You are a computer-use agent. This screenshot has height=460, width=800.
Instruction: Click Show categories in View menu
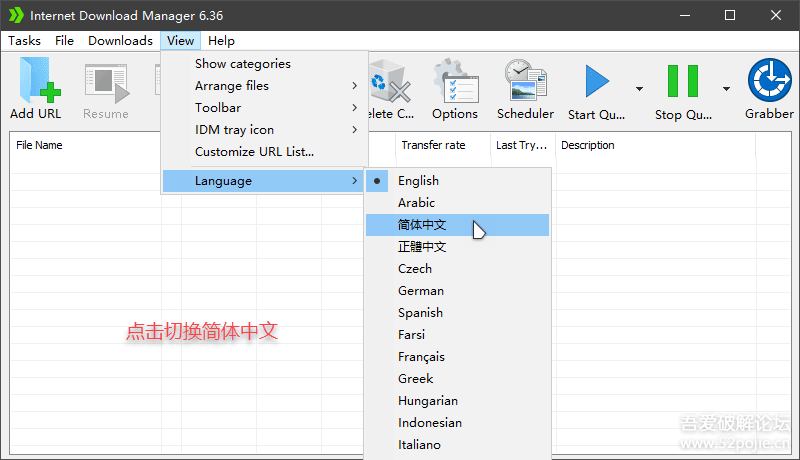click(x=265, y=64)
